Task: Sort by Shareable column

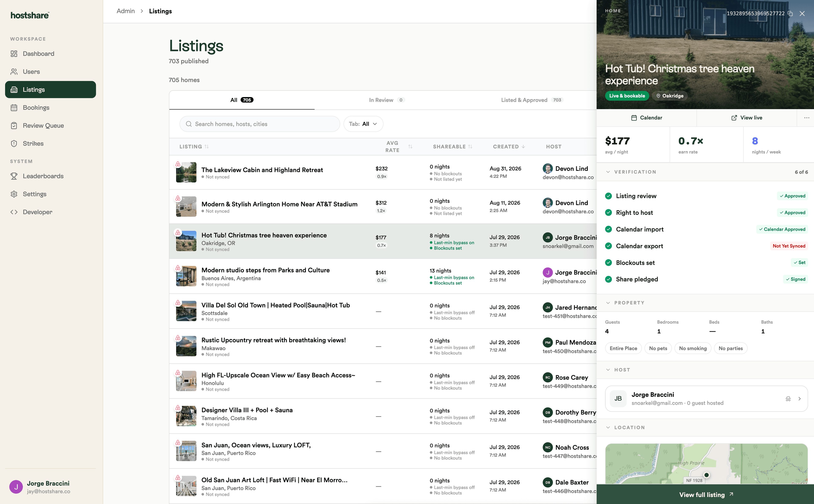Action: (453, 147)
